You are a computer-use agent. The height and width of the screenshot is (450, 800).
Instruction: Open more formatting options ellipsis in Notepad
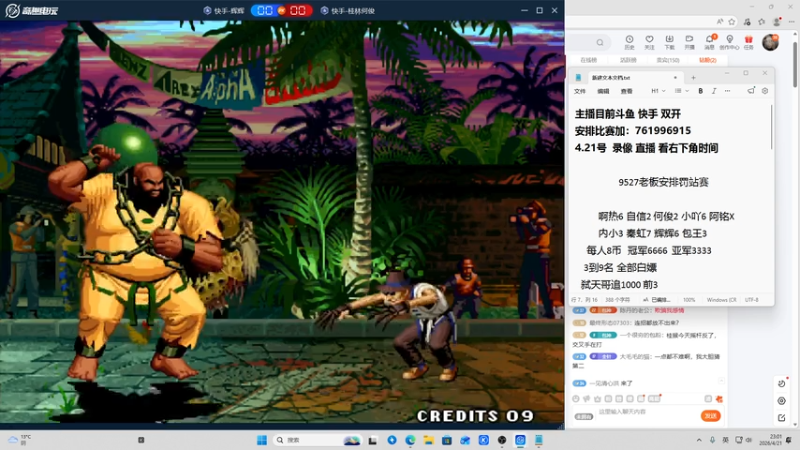point(728,91)
